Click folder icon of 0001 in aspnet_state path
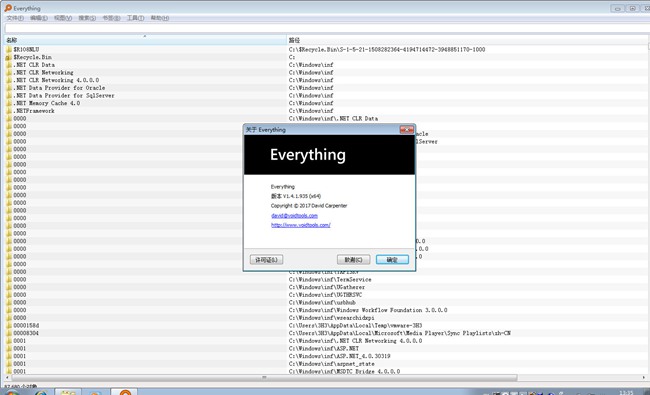Image resolution: width=650 pixels, height=395 pixels. coord(9,364)
